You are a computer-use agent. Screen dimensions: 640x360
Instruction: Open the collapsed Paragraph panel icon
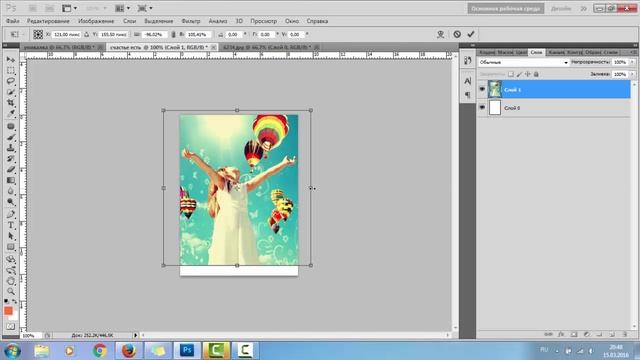click(x=468, y=95)
